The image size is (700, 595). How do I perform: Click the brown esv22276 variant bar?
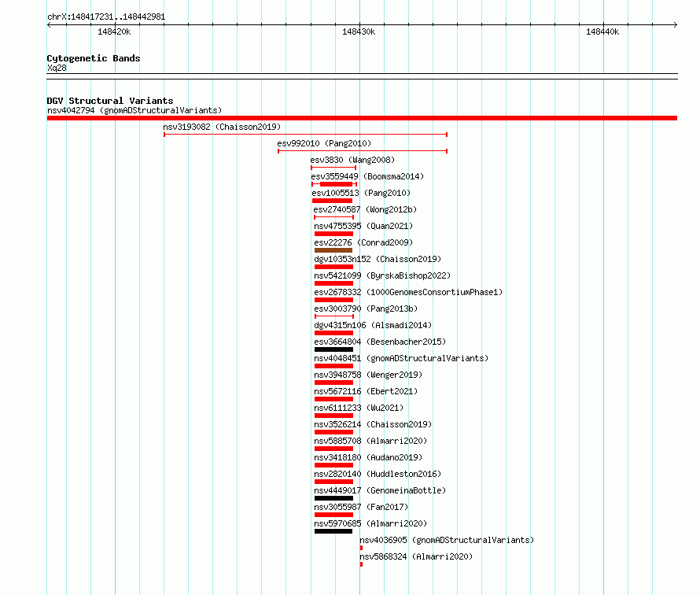333,250
